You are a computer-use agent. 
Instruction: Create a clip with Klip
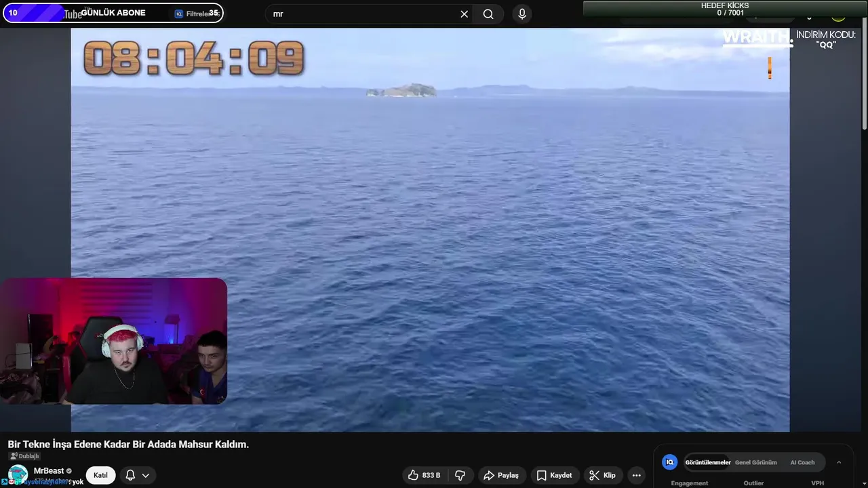tap(602, 475)
